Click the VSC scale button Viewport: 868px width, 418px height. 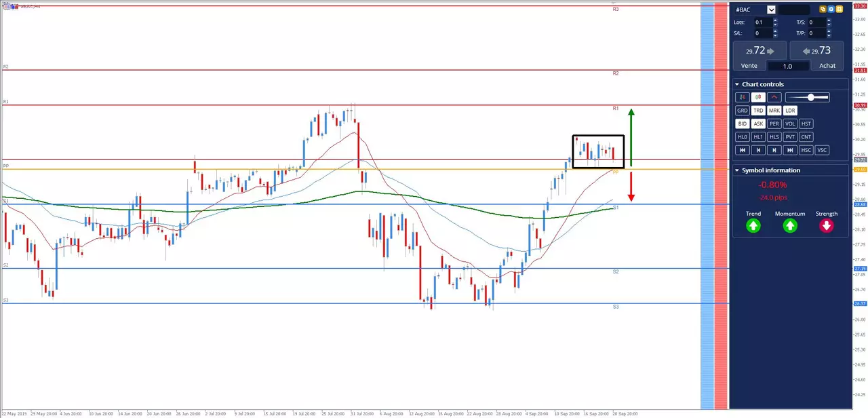click(823, 150)
